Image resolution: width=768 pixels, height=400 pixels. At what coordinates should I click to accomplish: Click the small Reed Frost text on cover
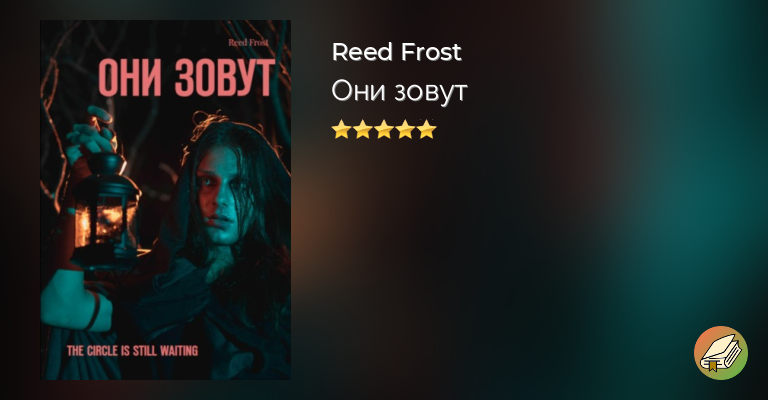click(248, 43)
